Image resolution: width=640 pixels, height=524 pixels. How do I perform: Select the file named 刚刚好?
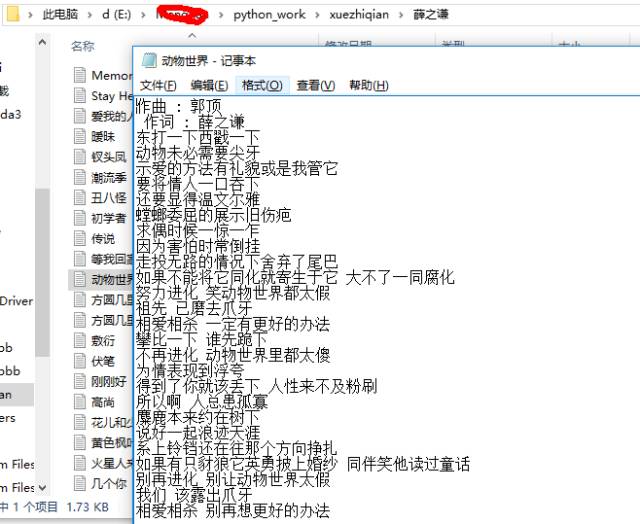click(x=109, y=381)
